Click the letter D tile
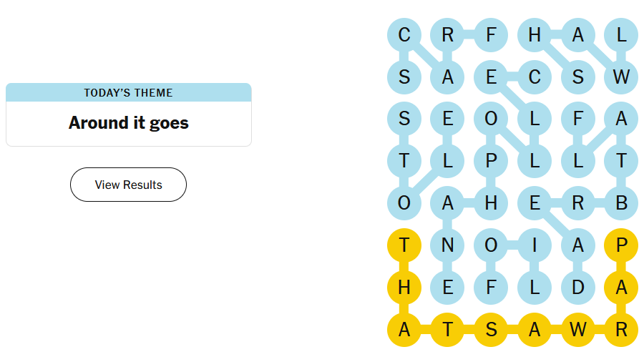This screenshot has height=362, width=644. point(577,288)
